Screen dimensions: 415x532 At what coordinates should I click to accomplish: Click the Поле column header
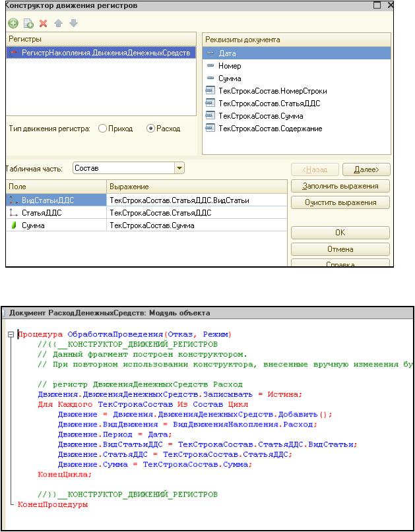tap(56, 187)
